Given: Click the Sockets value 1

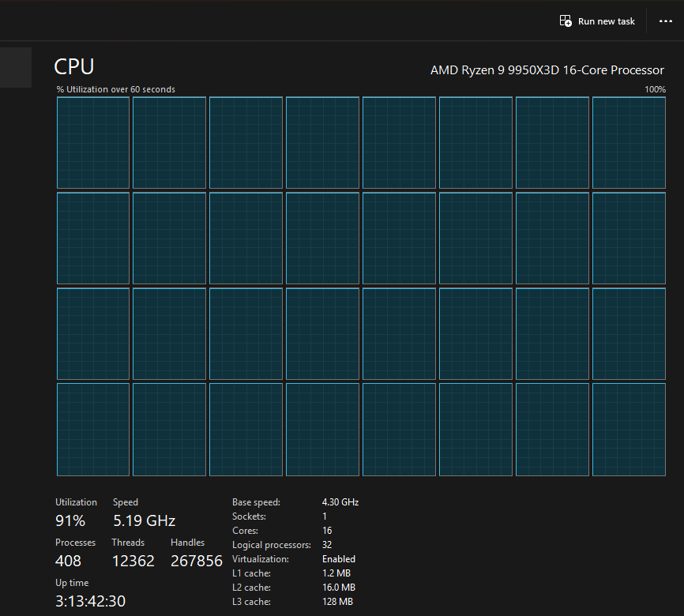Looking at the screenshot, I should (x=325, y=516).
